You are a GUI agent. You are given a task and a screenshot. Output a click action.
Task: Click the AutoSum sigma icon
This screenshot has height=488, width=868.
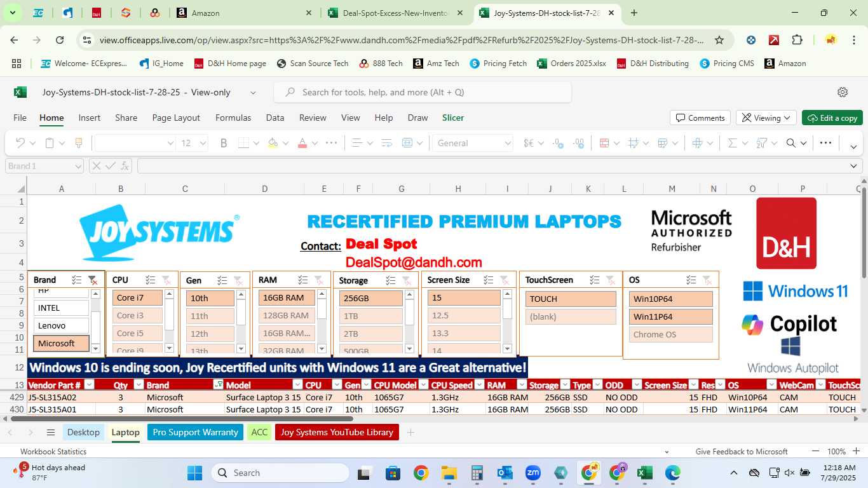(732, 143)
